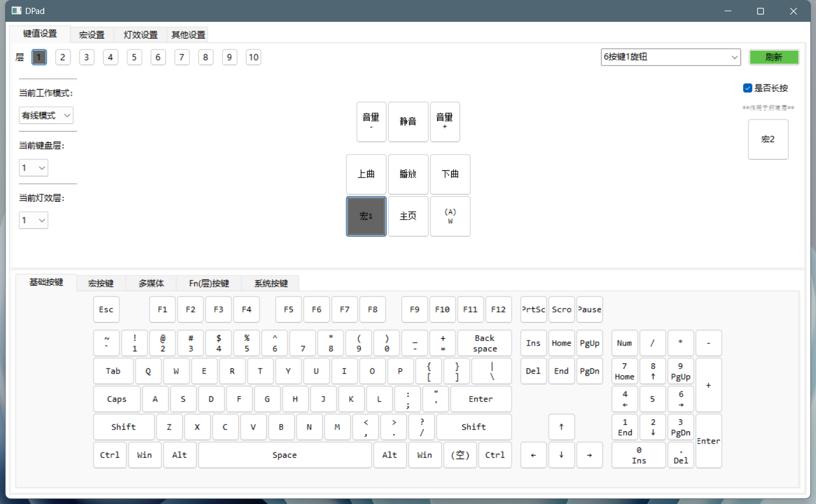Open the 多媒体 key category tab

151,283
